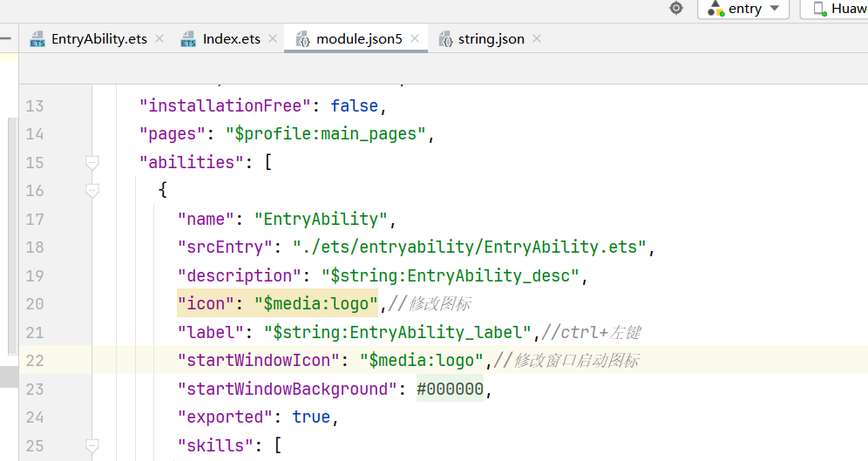
Task: Click the "pages" key on line 14
Action: click(173, 134)
